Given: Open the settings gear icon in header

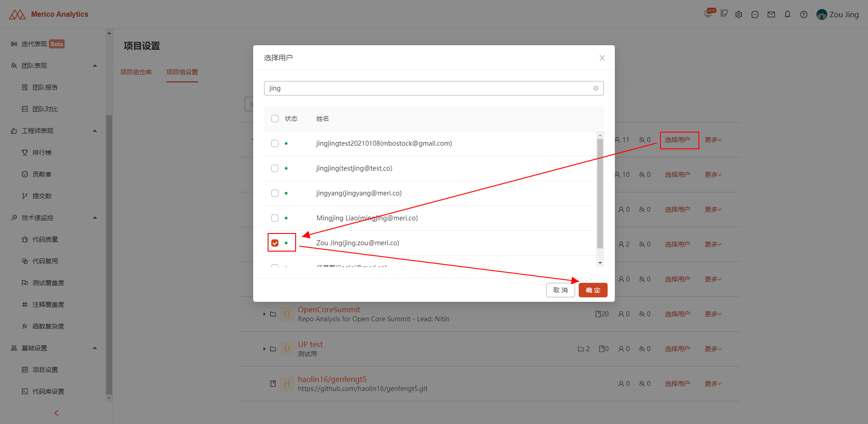Looking at the screenshot, I should tap(739, 14).
